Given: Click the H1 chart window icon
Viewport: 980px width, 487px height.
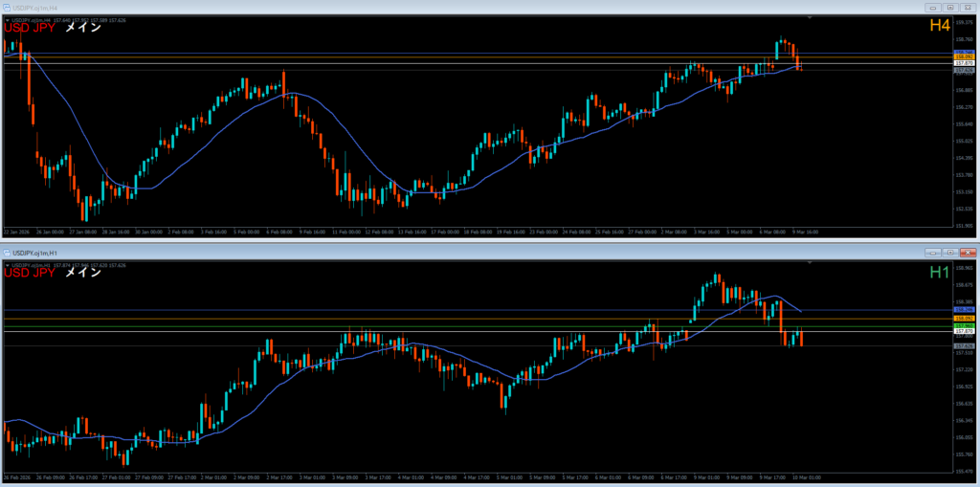Looking at the screenshot, I should click(x=7, y=251).
